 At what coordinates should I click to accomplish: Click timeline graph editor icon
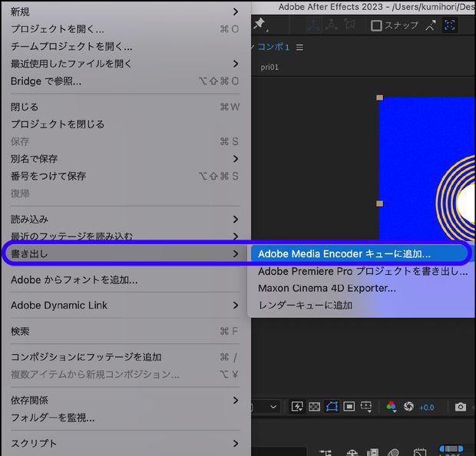point(420,452)
